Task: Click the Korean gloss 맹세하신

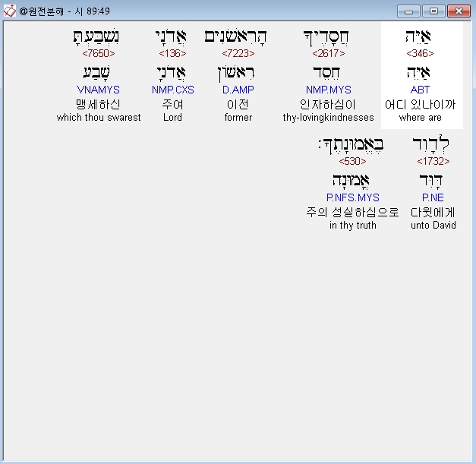Action: click(x=98, y=105)
